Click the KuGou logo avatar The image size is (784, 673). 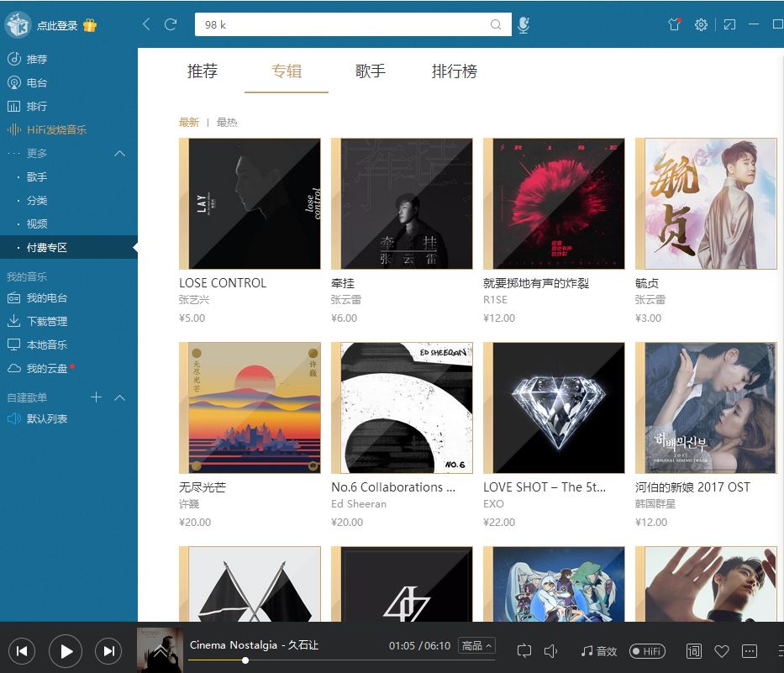coord(18,25)
